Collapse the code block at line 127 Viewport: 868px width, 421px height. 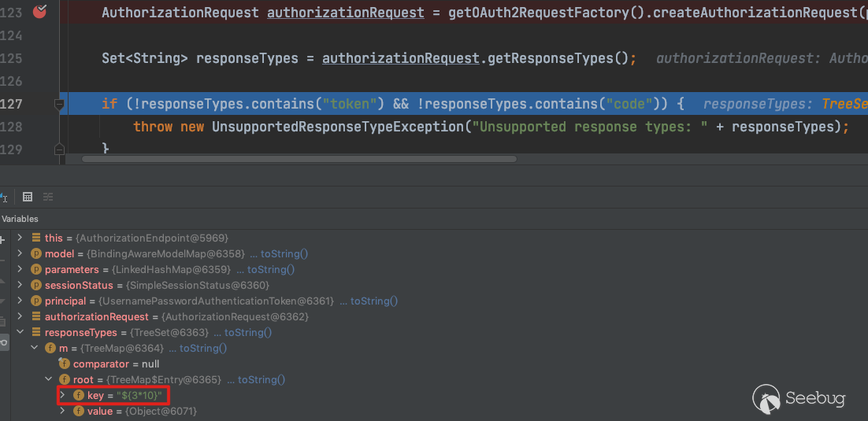tap(59, 104)
